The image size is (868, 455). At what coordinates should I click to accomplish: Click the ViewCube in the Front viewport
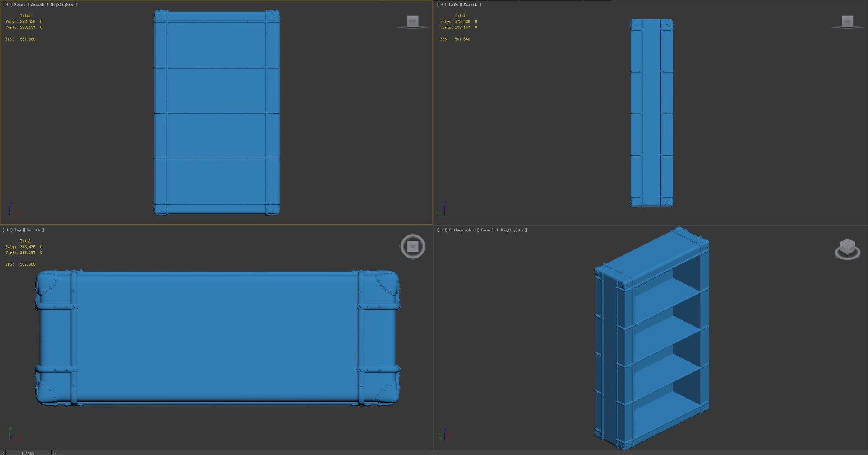(413, 22)
